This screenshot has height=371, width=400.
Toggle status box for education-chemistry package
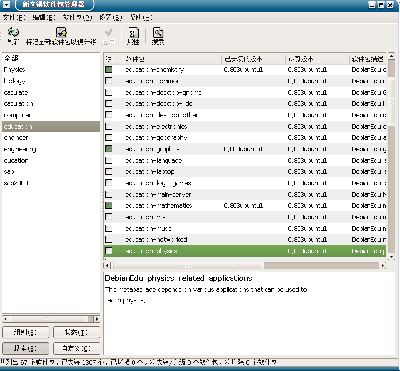tap(109, 70)
